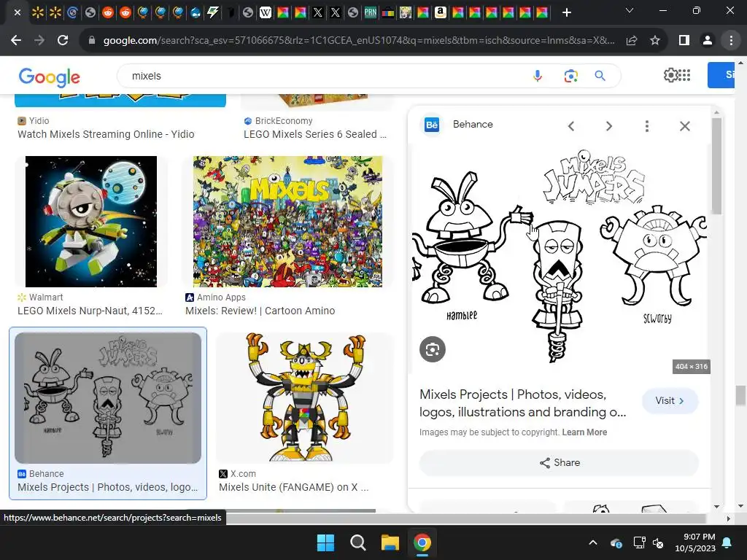Reload the current page
This screenshot has height=560, width=747.
(x=63, y=41)
